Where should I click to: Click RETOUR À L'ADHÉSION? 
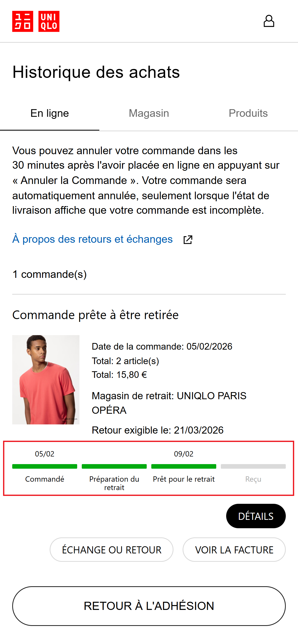point(149,606)
